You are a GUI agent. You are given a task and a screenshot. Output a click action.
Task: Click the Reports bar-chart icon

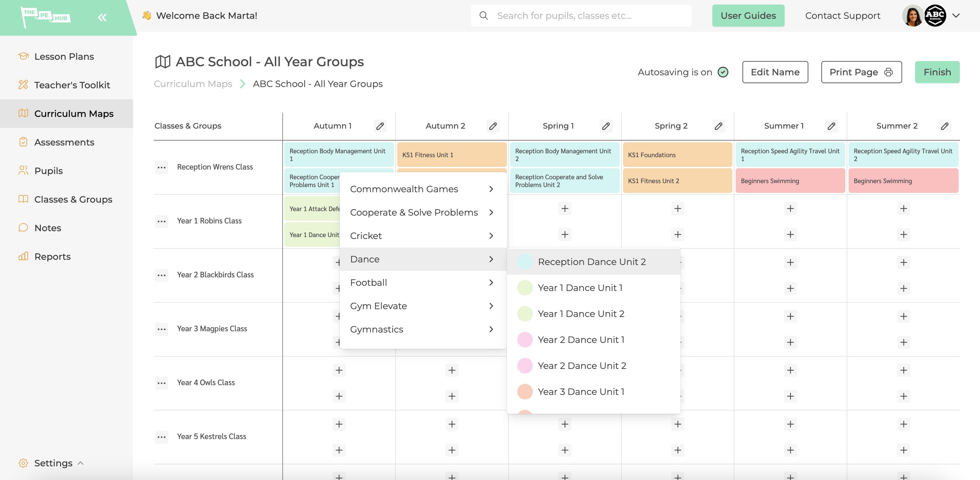(x=24, y=257)
